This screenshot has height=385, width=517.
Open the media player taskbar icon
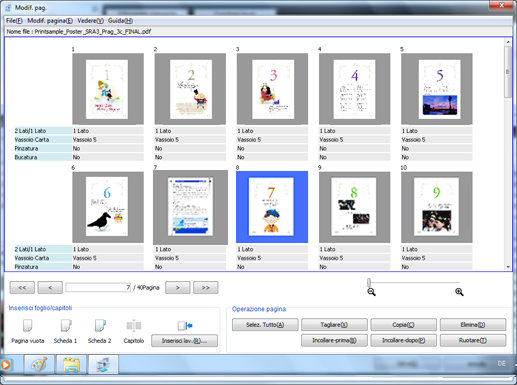6,365
